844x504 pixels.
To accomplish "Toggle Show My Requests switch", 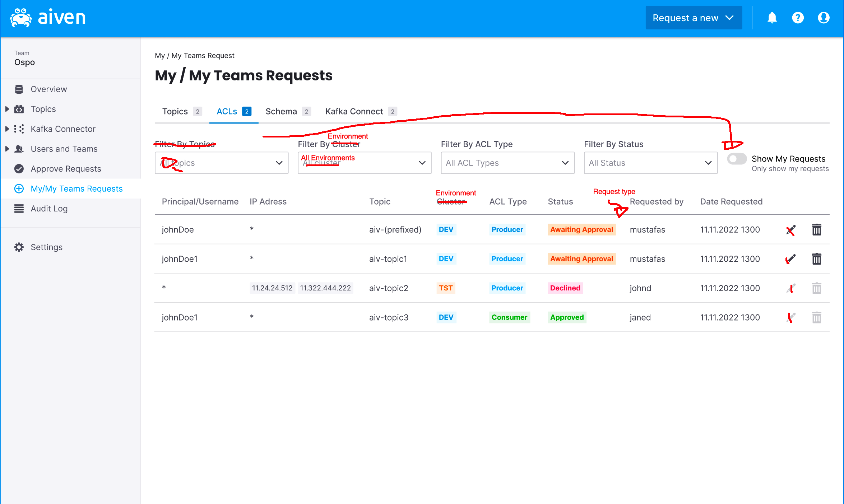I will [x=737, y=159].
